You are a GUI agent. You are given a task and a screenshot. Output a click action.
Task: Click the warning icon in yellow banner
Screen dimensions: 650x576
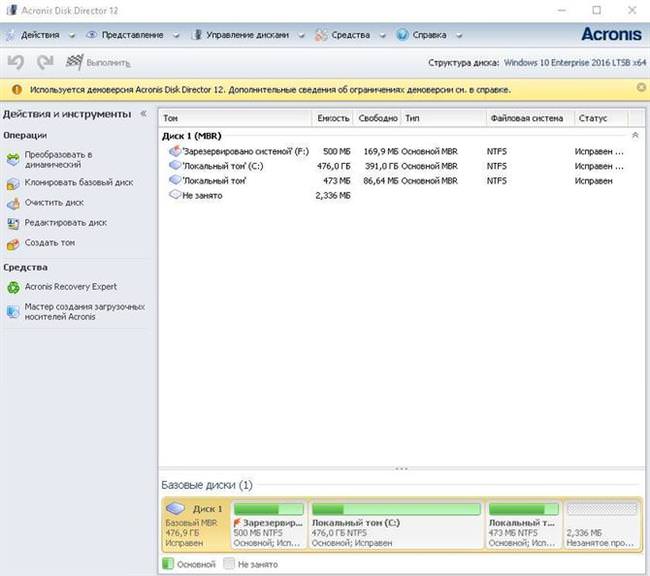pyautogui.click(x=17, y=90)
